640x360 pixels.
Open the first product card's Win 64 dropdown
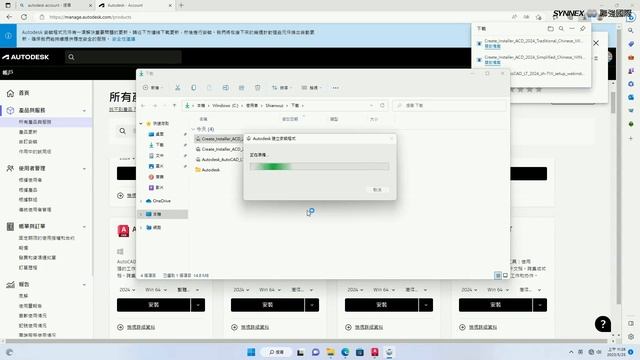tap(156, 290)
